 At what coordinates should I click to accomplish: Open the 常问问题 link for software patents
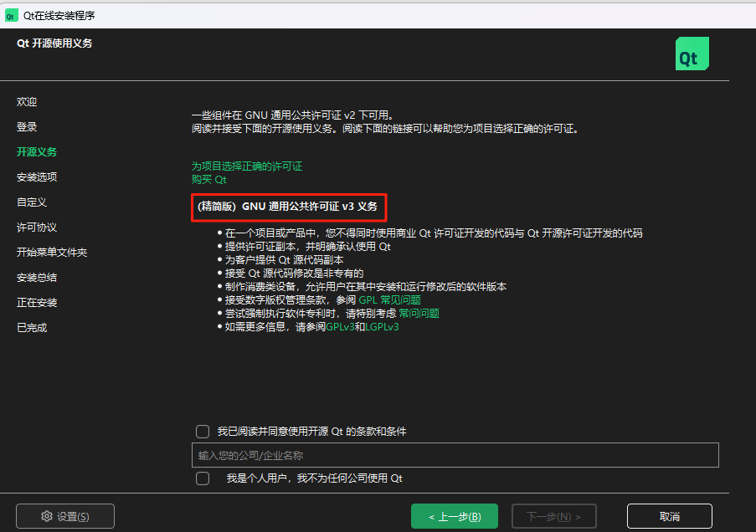coord(419,314)
